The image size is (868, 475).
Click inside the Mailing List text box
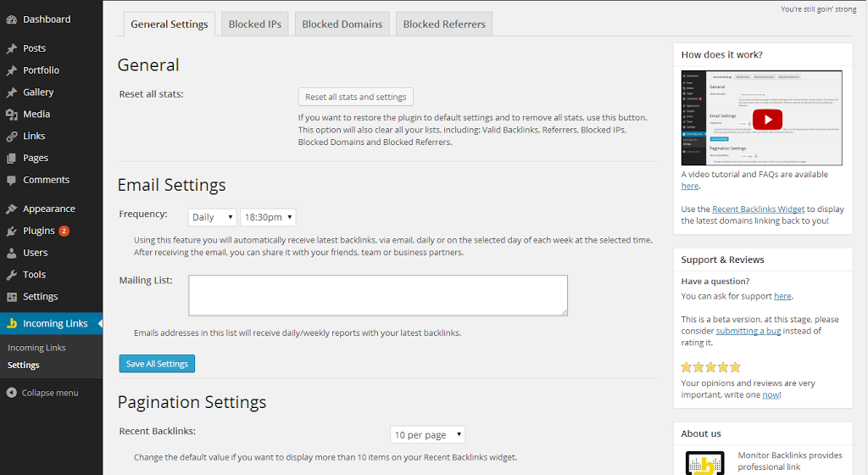[x=377, y=295]
